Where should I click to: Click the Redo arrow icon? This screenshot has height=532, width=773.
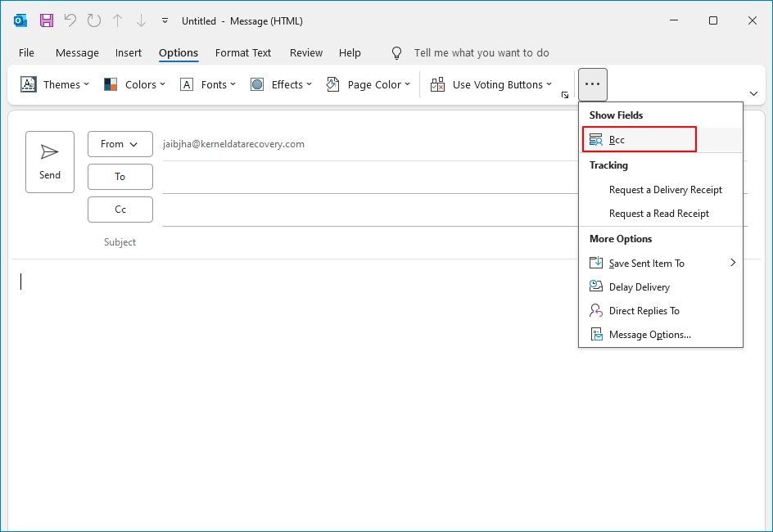click(93, 20)
